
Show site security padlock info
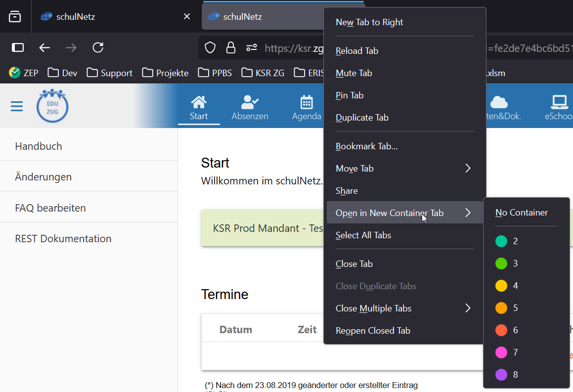click(x=230, y=47)
